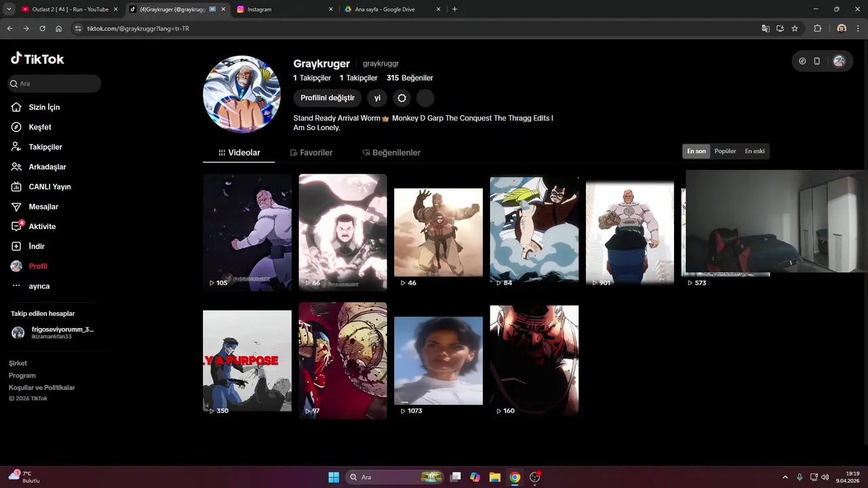This screenshot has width=868, height=488.
Task: Click the İndir upload plus icon
Action: tap(16, 246)
